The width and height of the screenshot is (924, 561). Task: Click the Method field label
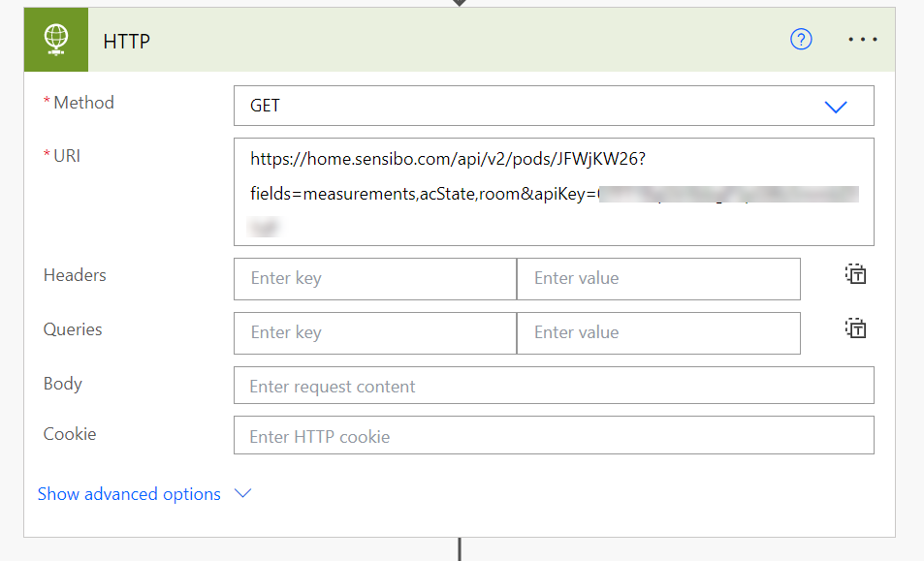coord(83,103)
